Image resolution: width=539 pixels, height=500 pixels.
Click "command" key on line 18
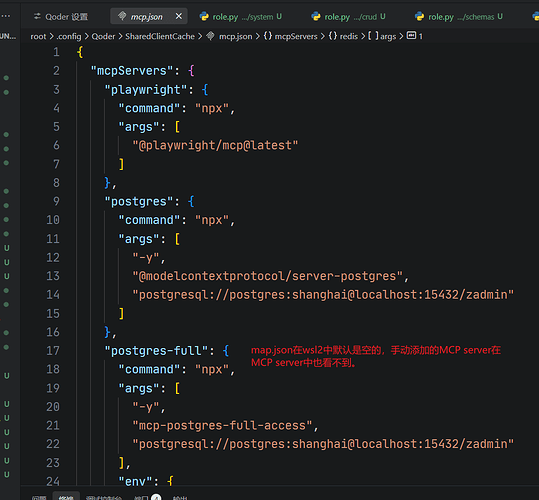pos(149,369)
